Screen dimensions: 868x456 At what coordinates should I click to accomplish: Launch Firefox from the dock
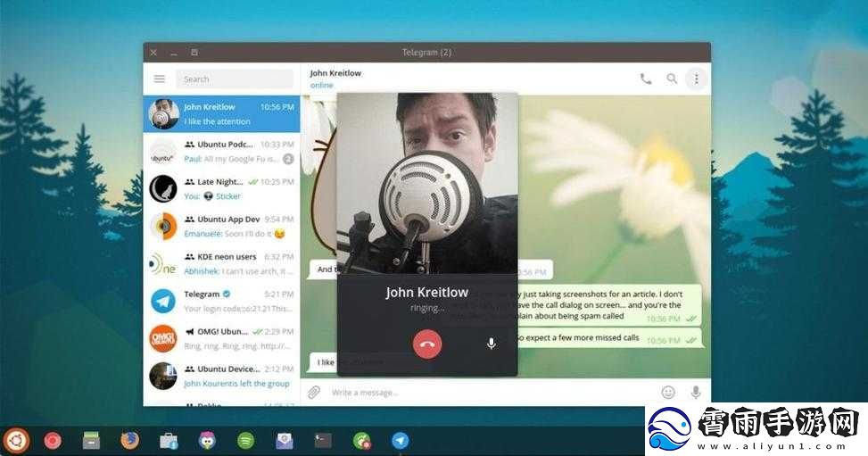click(x=129, y=441)
